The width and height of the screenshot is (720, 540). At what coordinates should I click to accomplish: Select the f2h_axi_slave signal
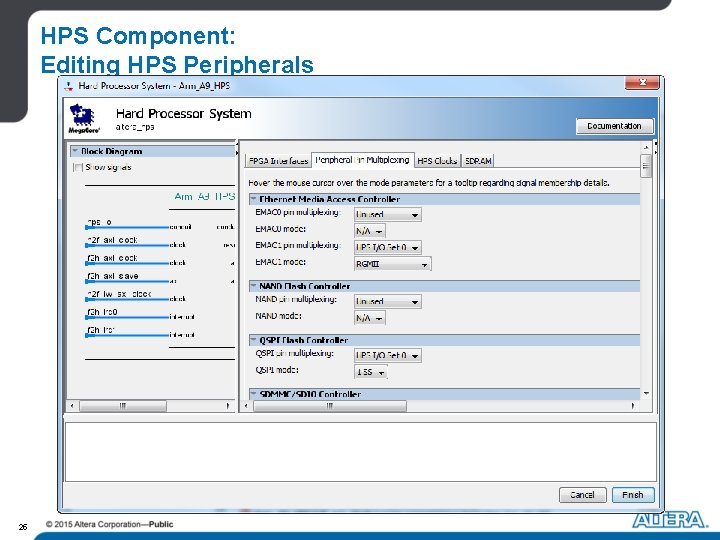112,276
